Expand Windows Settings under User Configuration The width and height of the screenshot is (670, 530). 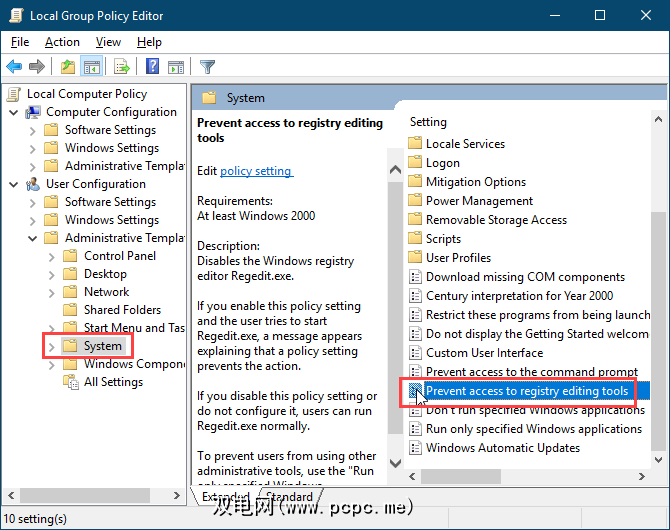33,220
